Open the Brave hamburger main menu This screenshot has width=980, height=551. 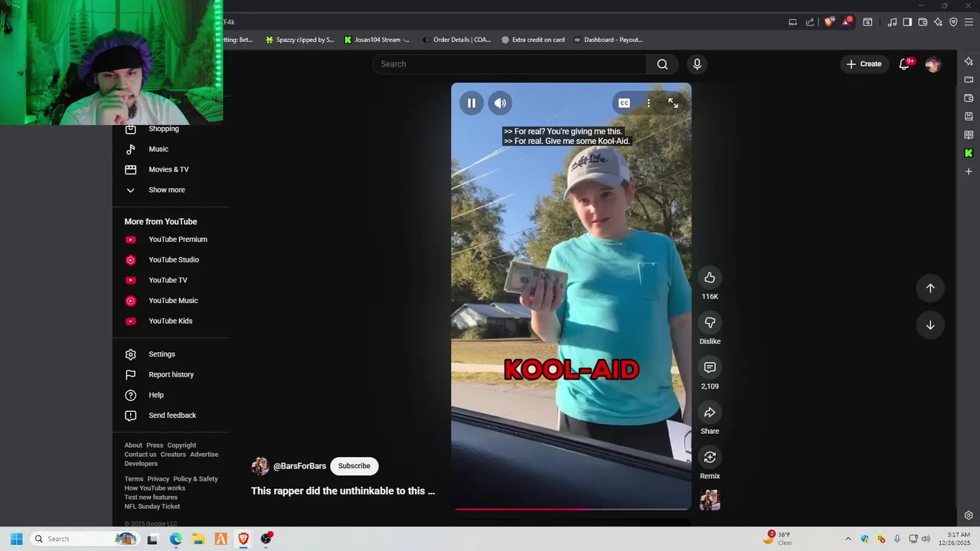coord(969,22)
